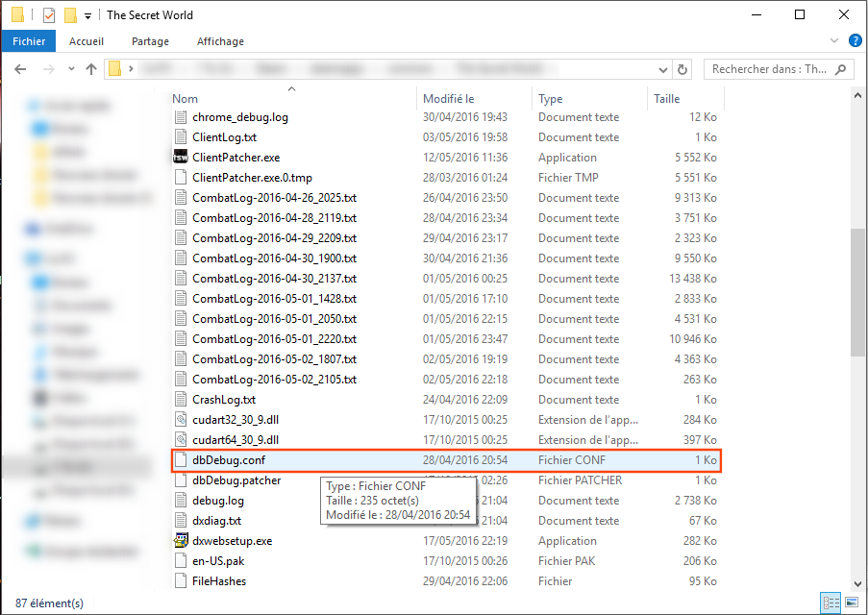Click the search magnifier icon

pos(841,69)
